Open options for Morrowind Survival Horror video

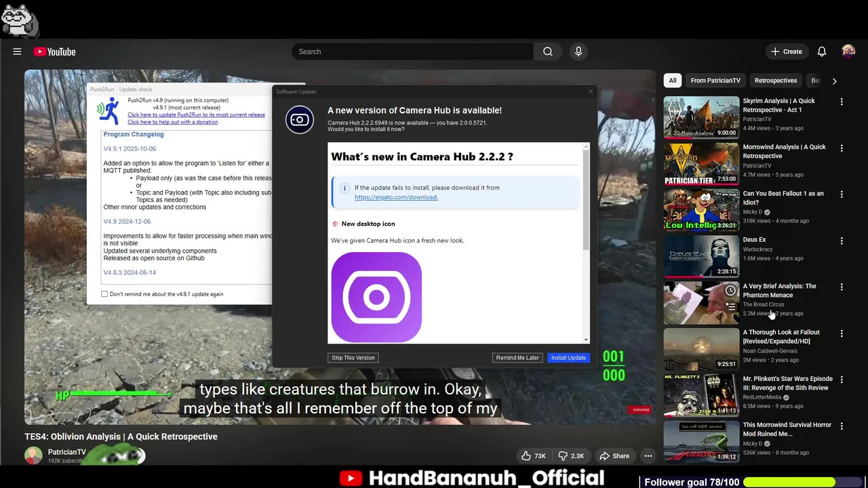[842, 426]
